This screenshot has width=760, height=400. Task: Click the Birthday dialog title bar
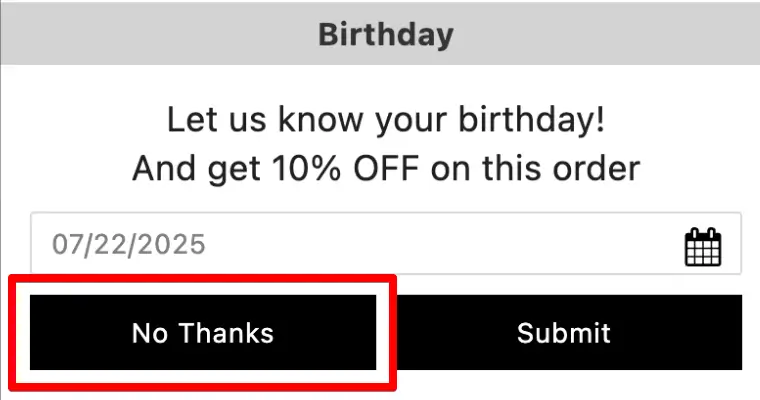pyautogui.click(x=380, y=34)
